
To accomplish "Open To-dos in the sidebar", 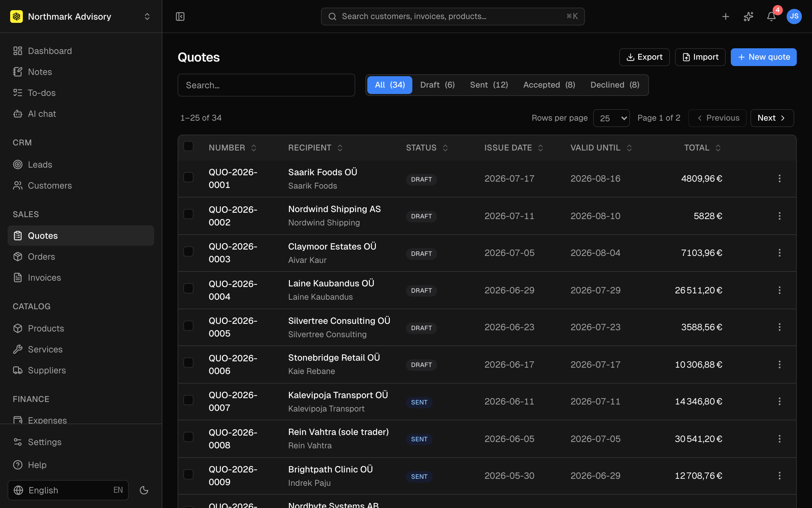I will (81, 93).
